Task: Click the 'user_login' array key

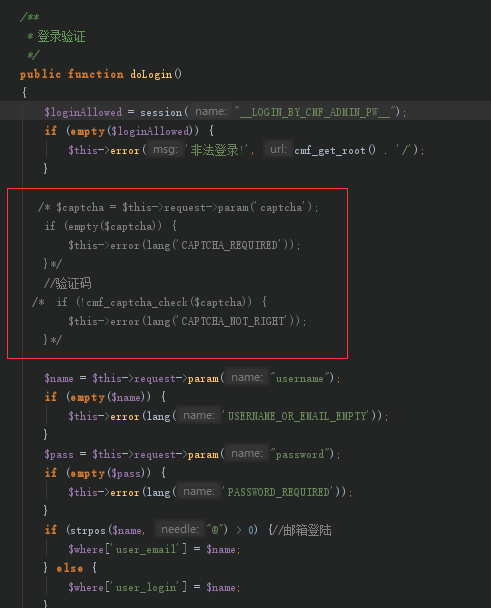Action: click(145, 587)
